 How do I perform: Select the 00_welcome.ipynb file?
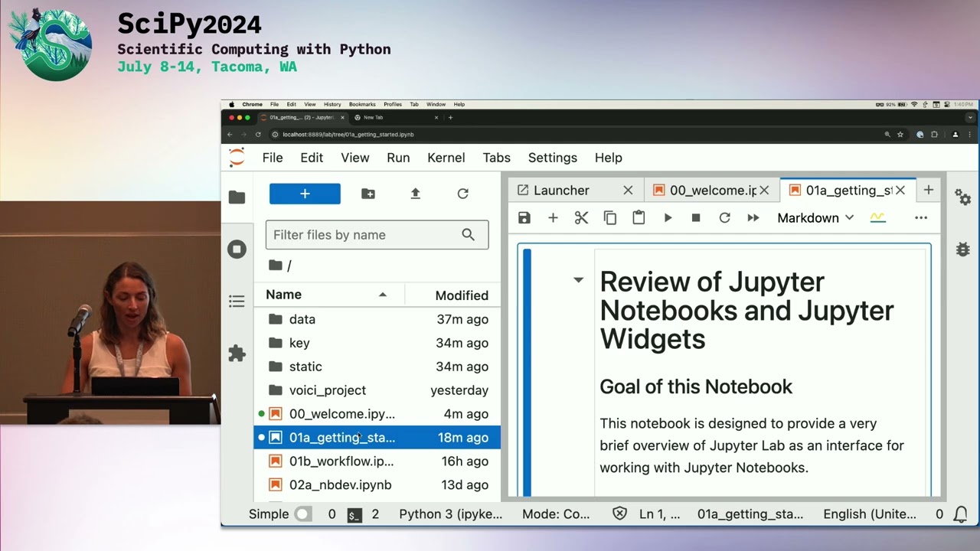377,414
